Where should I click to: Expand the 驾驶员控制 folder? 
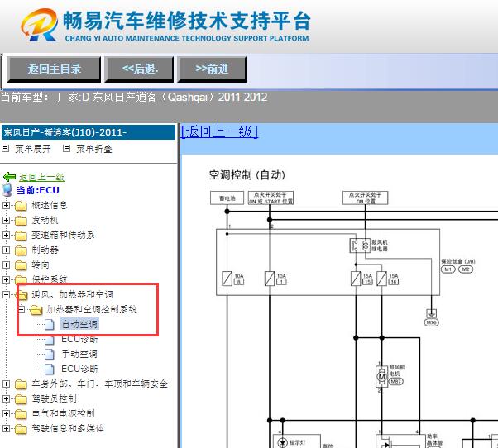coord(6,399)
